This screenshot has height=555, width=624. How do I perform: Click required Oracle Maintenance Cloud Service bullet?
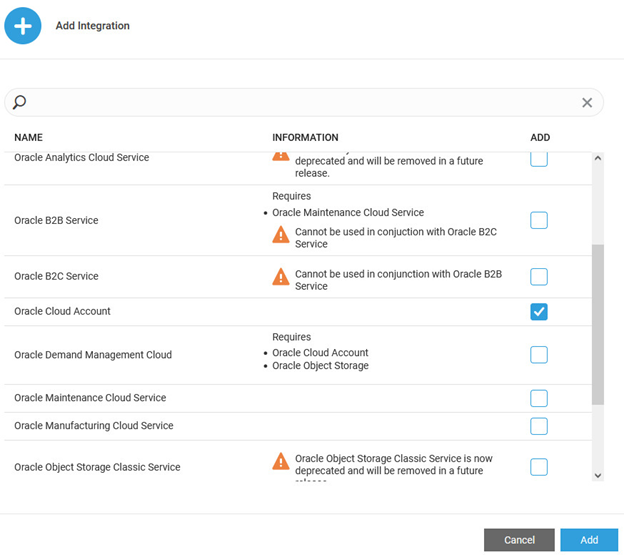pos(348,212)
